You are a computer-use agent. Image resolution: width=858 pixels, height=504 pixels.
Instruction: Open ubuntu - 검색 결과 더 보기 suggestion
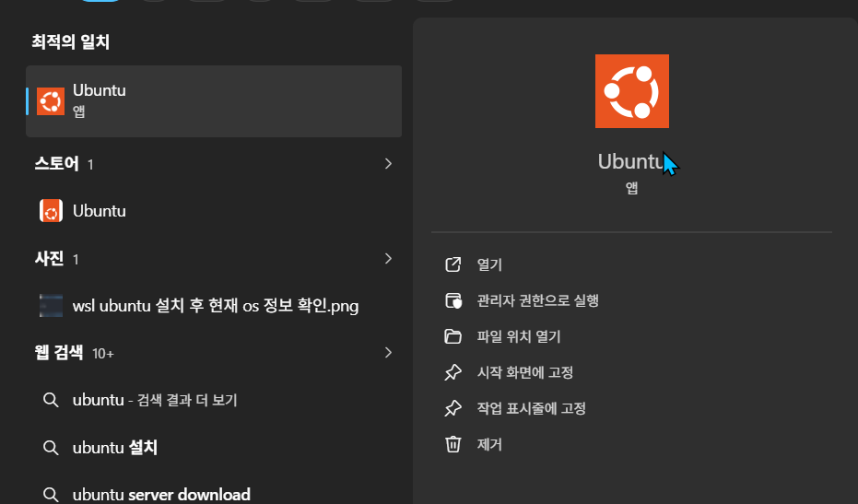tap(155, 400)
